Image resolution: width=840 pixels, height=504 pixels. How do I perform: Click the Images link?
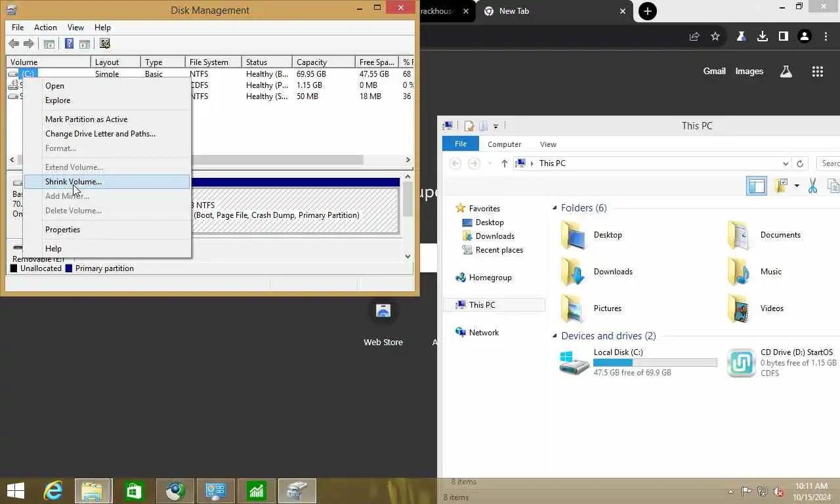point(749,71)
